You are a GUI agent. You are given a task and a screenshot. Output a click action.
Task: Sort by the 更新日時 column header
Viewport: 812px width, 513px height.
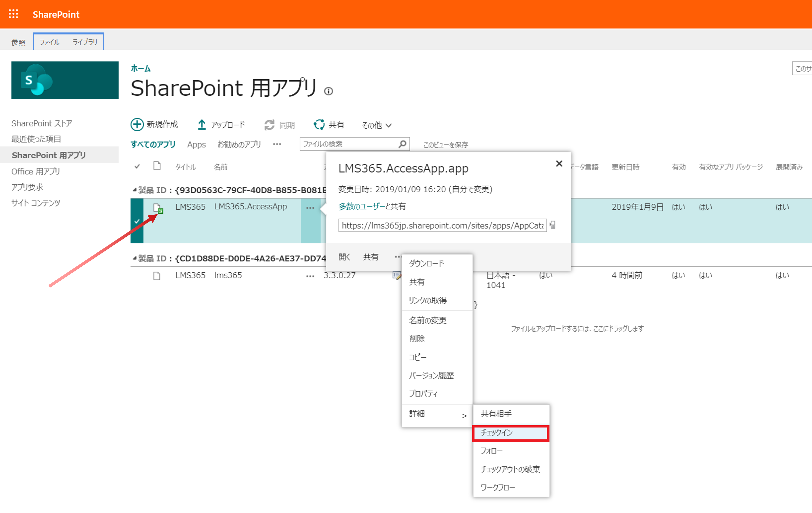click(625, 167)
